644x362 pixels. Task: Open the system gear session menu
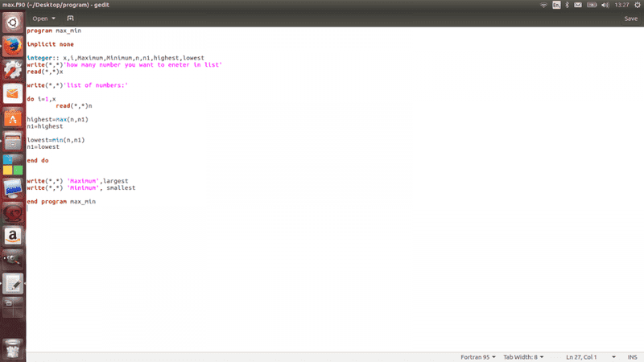638,5
